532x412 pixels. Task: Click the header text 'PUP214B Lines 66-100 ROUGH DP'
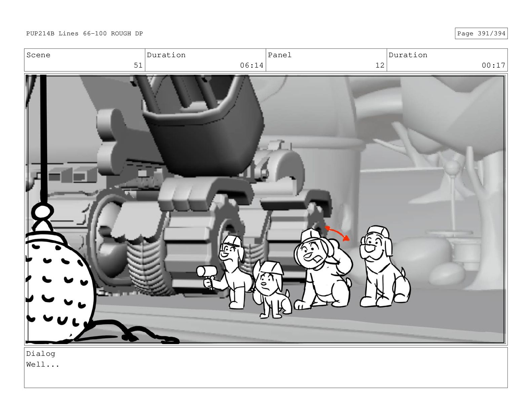(84, 33)
